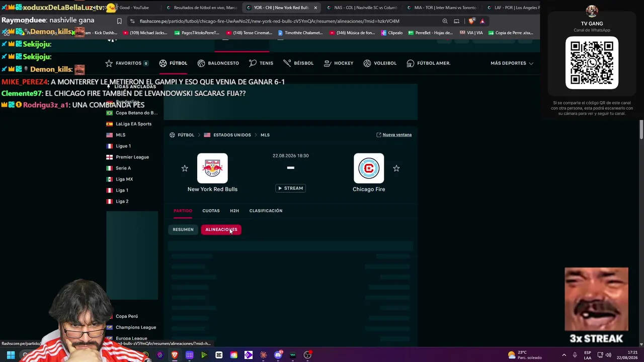The height and width of the screenshot is (362, 644).
Task: Switch to MIA - TOR Inter Miami tab
Action: pos(442,8)
